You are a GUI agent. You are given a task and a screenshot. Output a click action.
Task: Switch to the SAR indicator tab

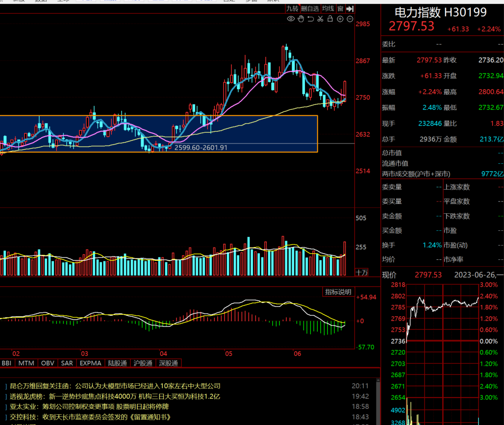(67, 363)
